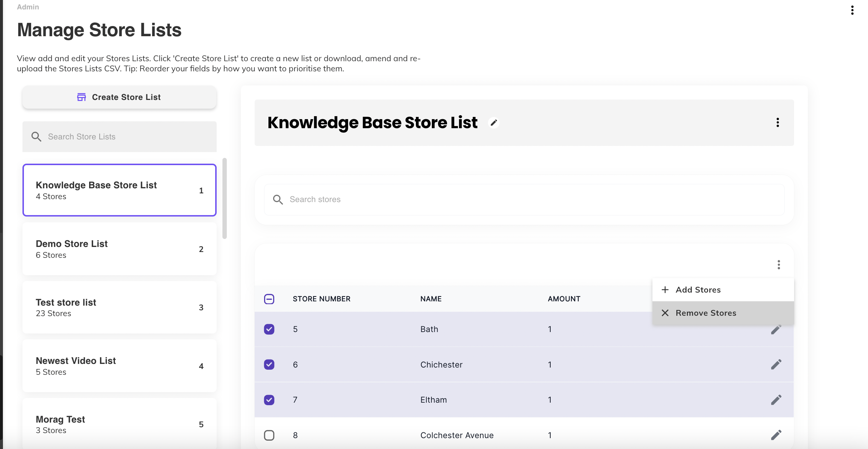Open the Demo Store List
This screenshot has width=868, height=449.
point(119,249)
